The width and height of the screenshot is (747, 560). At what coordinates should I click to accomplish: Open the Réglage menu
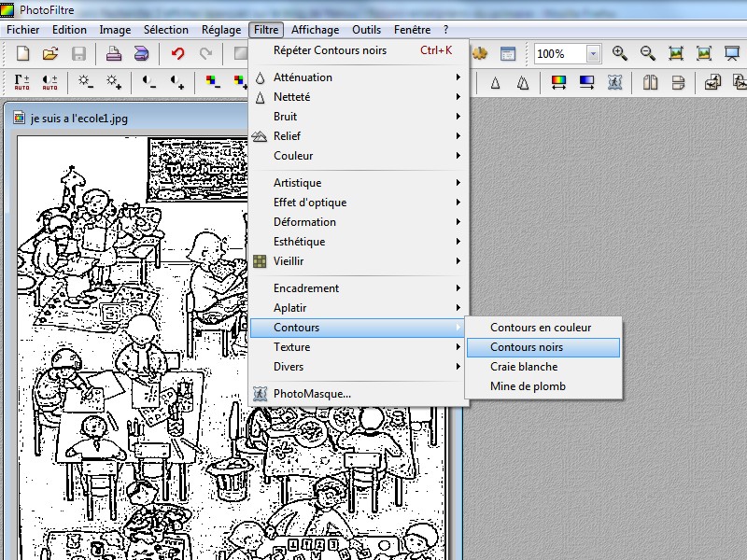pos(221,30)
